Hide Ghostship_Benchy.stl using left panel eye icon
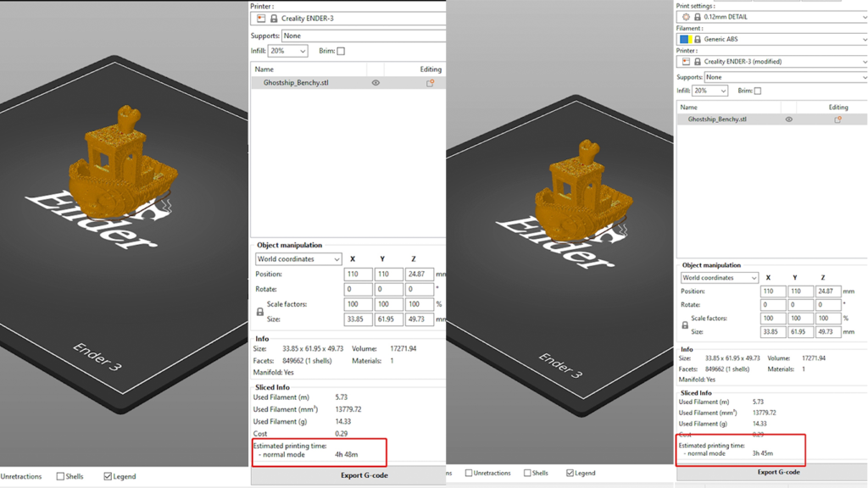This screenshot has width=868, height=488. coord(376,83)
